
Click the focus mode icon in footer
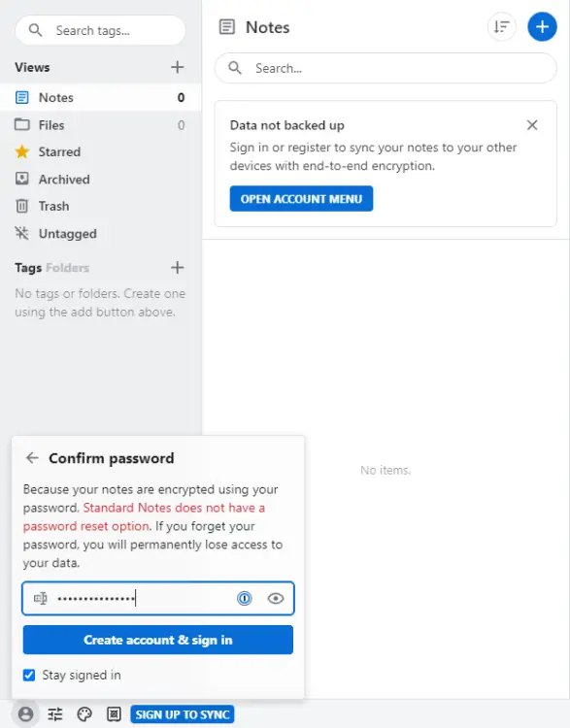point(114,714)
